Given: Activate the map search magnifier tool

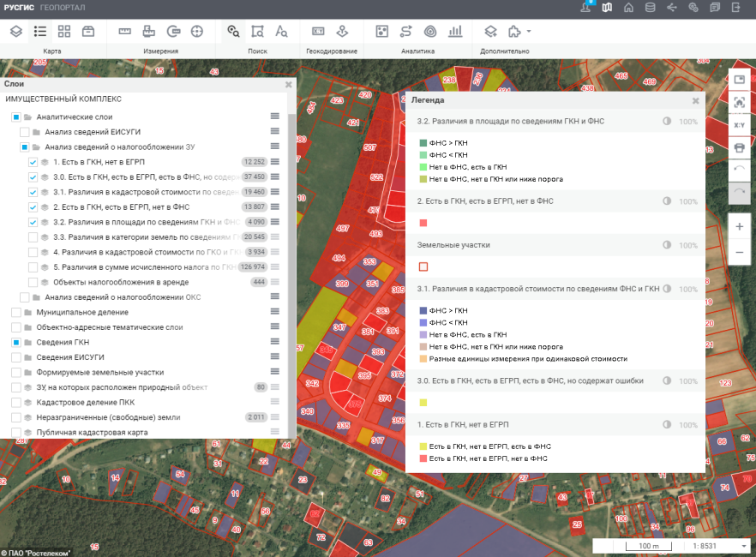Looking at the screenshot, I should [233, 32].
